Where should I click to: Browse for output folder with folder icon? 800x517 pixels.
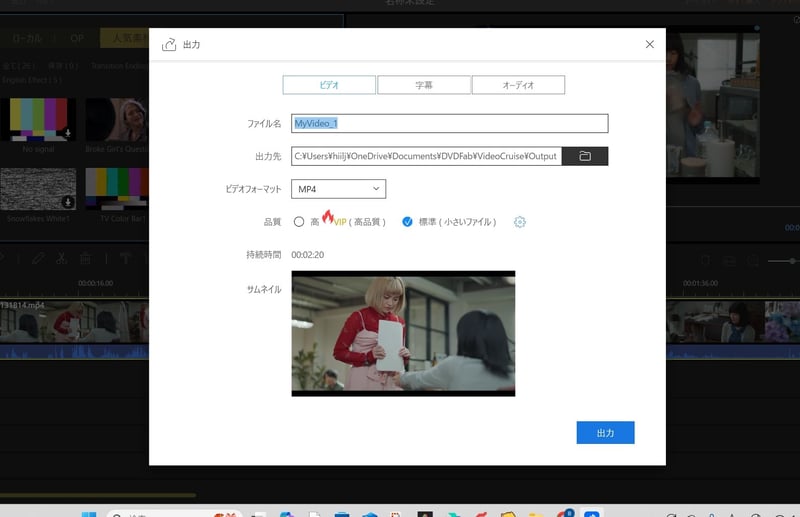pyautogui.click(x=585, y=156)
